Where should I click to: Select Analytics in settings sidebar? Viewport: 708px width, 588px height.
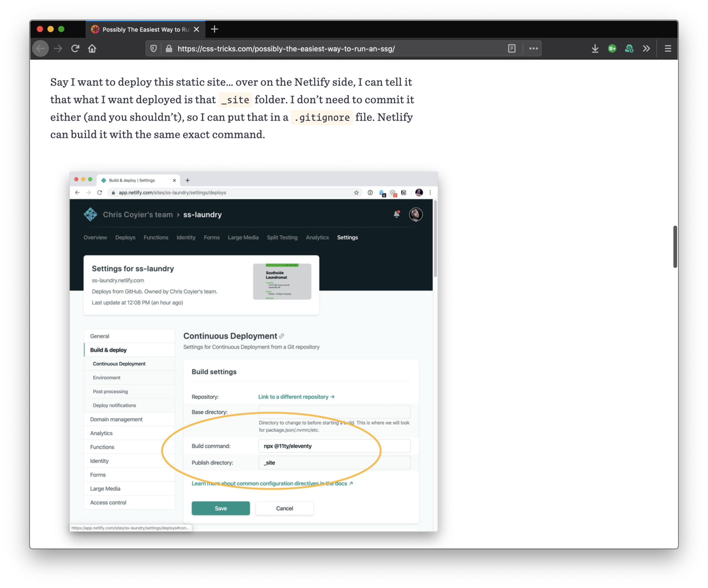coord(129,433)
